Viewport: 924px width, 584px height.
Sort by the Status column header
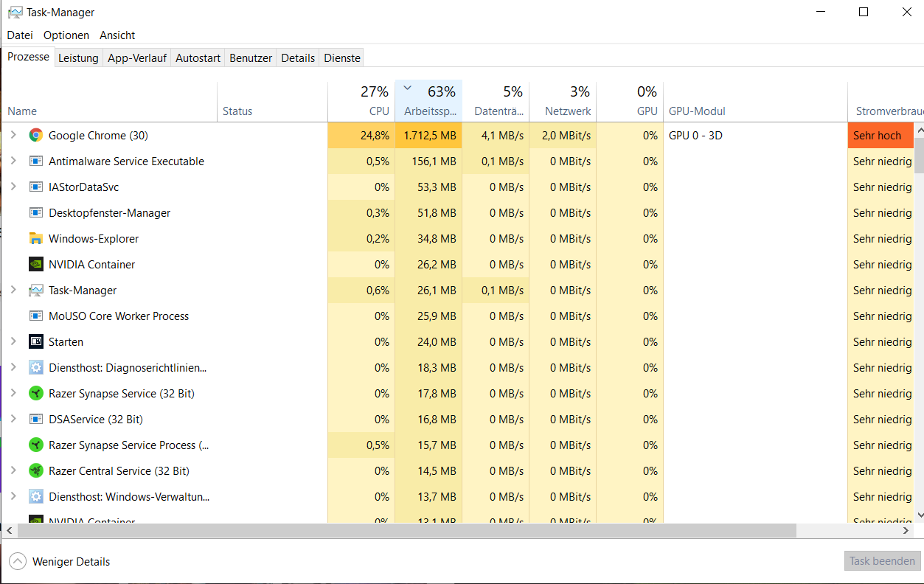(272, 101)
